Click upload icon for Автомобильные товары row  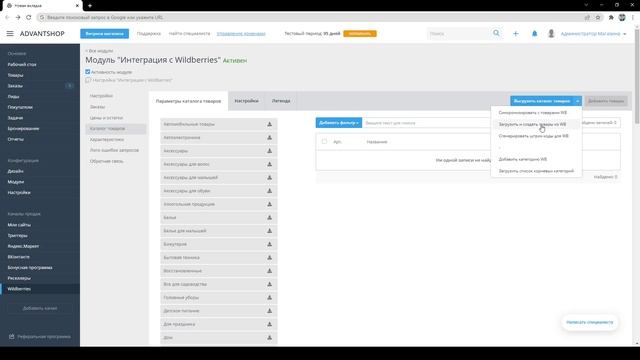pos(269,124)
